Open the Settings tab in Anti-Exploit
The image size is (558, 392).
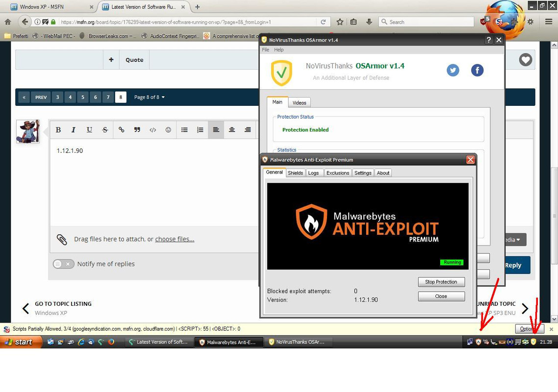point(363,173)
